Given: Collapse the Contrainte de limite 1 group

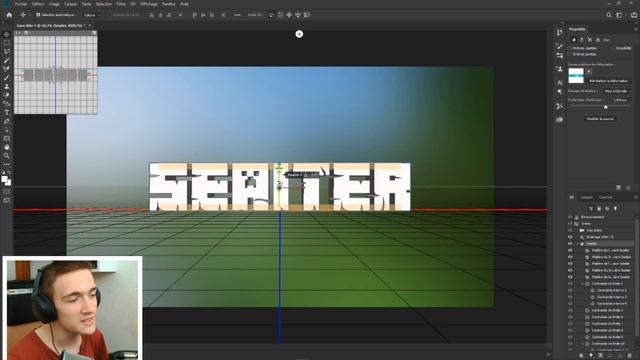Looking at the screenshot, I should coord(582,284).
